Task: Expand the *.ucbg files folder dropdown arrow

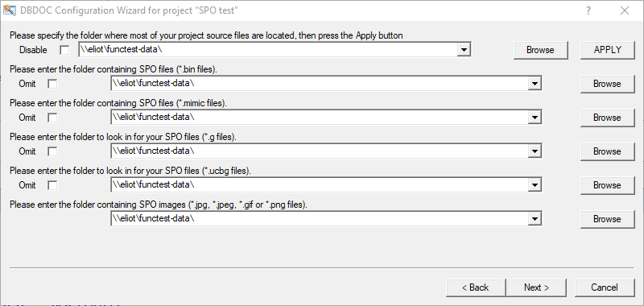Action: coord(534,185)
